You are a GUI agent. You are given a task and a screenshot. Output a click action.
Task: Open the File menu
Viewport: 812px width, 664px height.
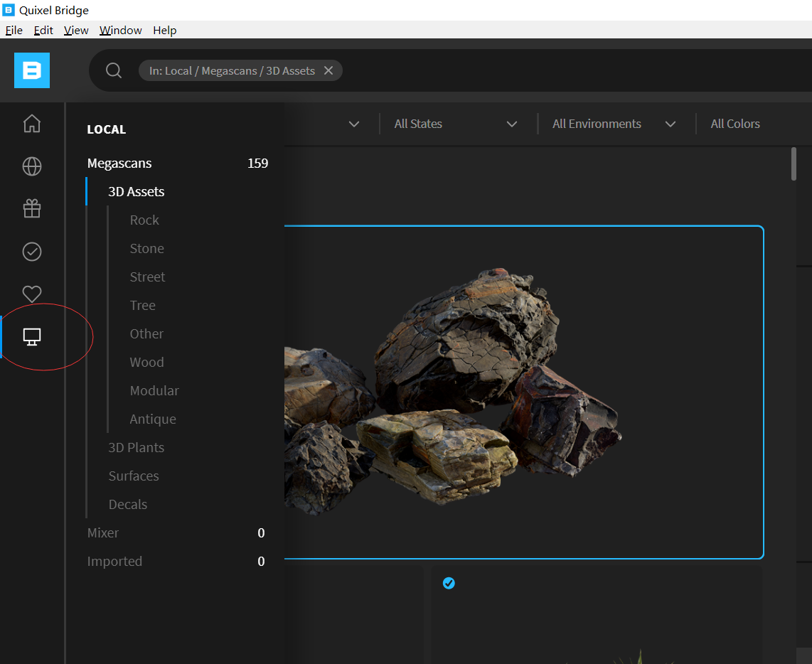(x=14, y=30)
